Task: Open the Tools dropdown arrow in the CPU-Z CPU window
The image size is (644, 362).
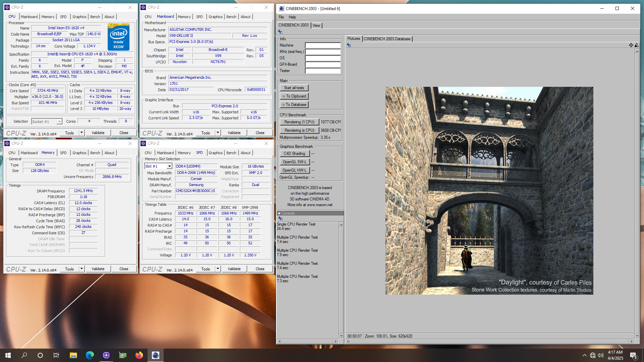Action: tap(82, 133)
